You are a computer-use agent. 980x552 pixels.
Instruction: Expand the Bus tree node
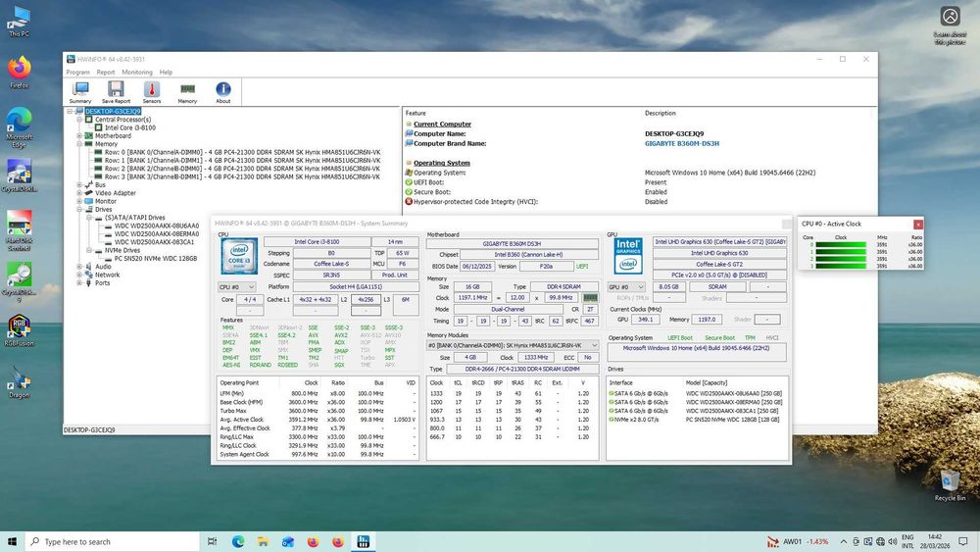pos(80,185)
